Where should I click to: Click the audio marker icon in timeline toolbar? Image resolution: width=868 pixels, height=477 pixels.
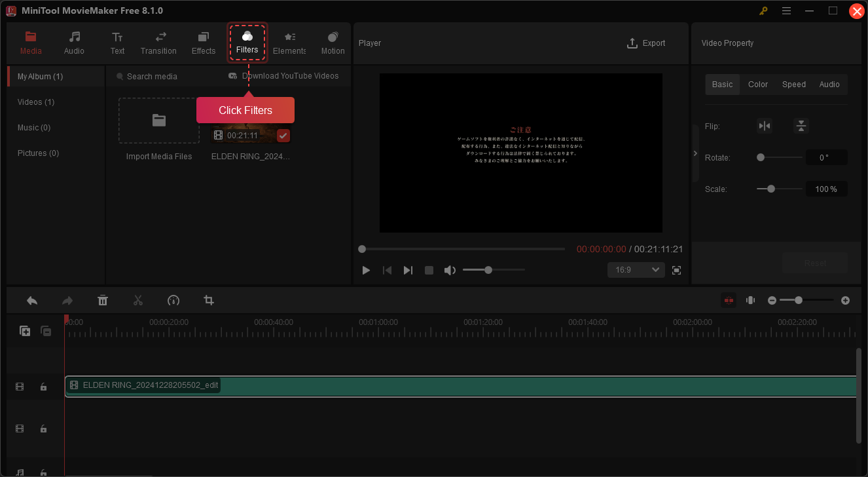(750, 300)
